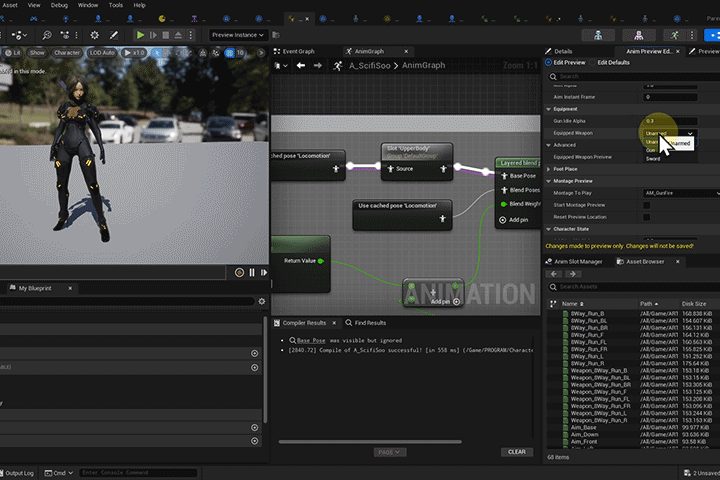Open the x1.0 playback speed menu
Image resolution: width=720 pixels, height=480 pixels.
click(134, 53)
